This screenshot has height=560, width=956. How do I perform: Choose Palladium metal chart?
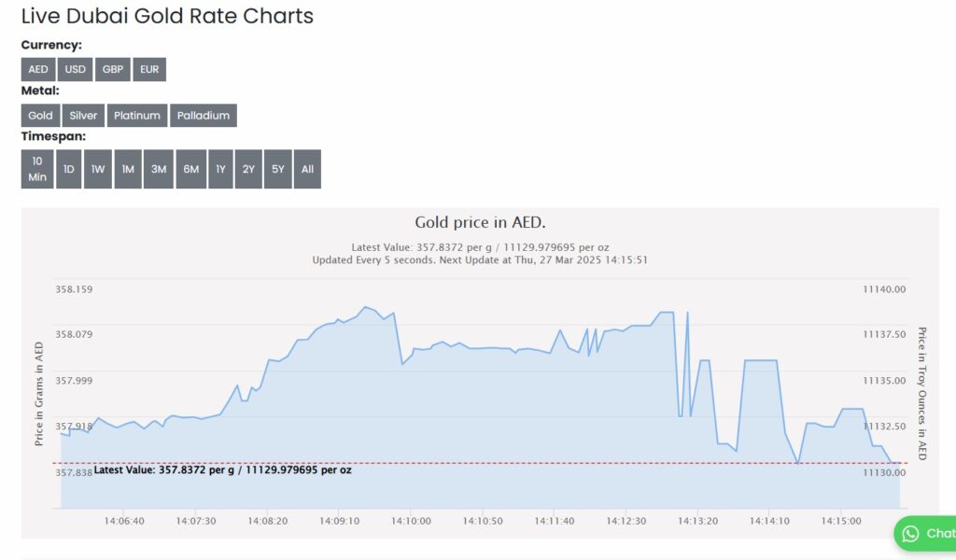pos(203,115)
